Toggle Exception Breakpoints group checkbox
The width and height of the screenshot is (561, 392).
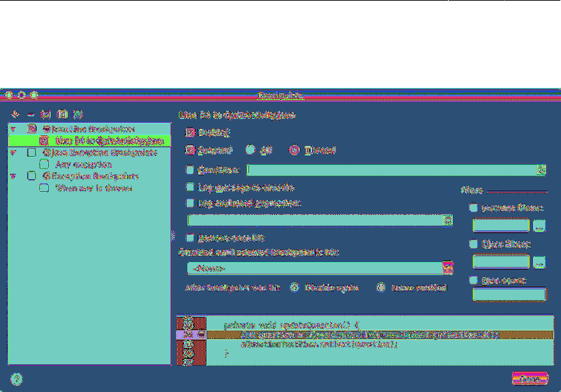coord(32,176)
